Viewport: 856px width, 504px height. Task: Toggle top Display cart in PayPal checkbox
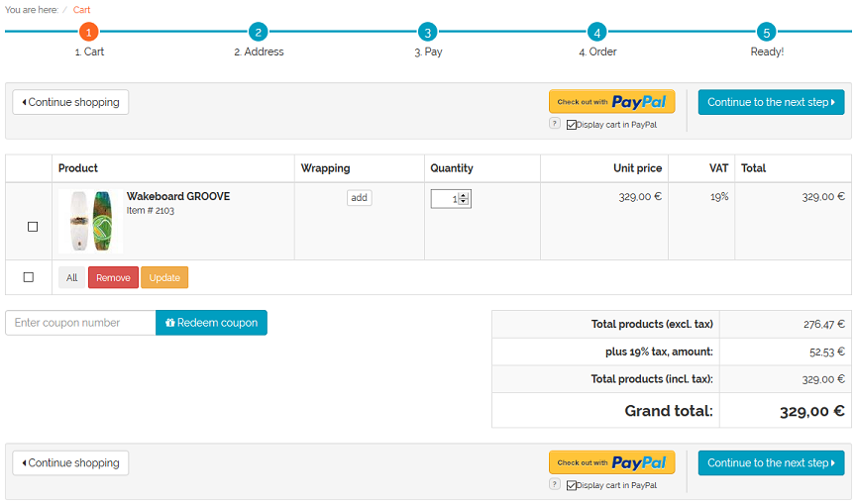[x=572, y=125]
